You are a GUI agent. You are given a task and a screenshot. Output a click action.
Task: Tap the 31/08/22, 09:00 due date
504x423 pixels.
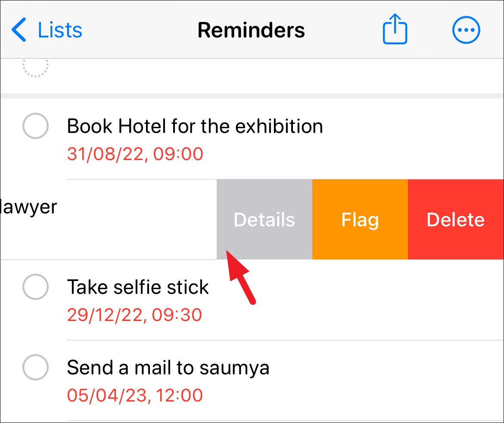[135, 154]
